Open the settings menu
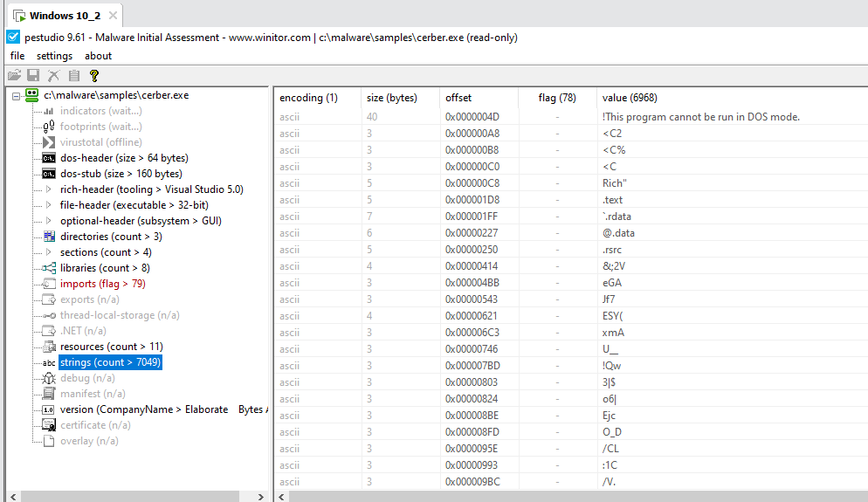 coord(54,56)
